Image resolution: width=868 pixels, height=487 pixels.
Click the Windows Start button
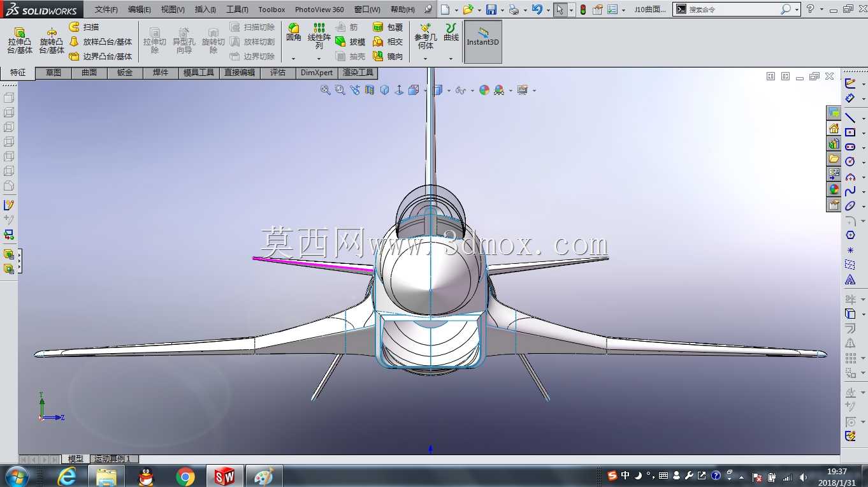pyautogui.click(x=17, y=476)
